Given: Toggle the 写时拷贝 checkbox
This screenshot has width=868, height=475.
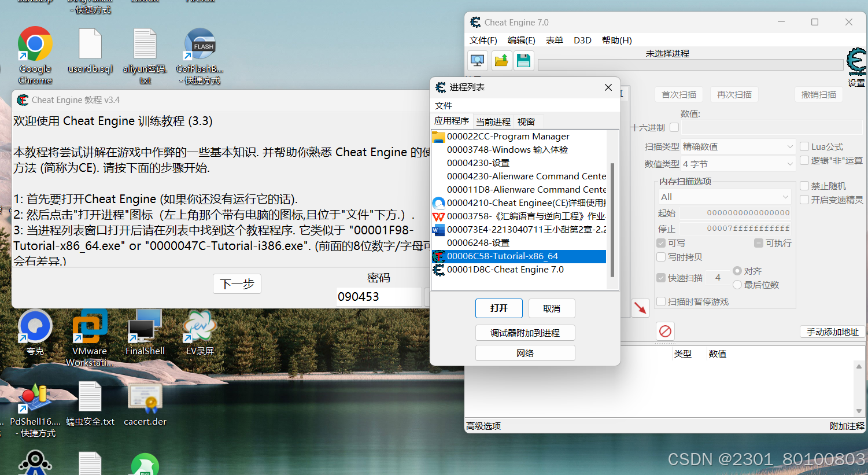Looking at the screenshot, I should [661, 257].
